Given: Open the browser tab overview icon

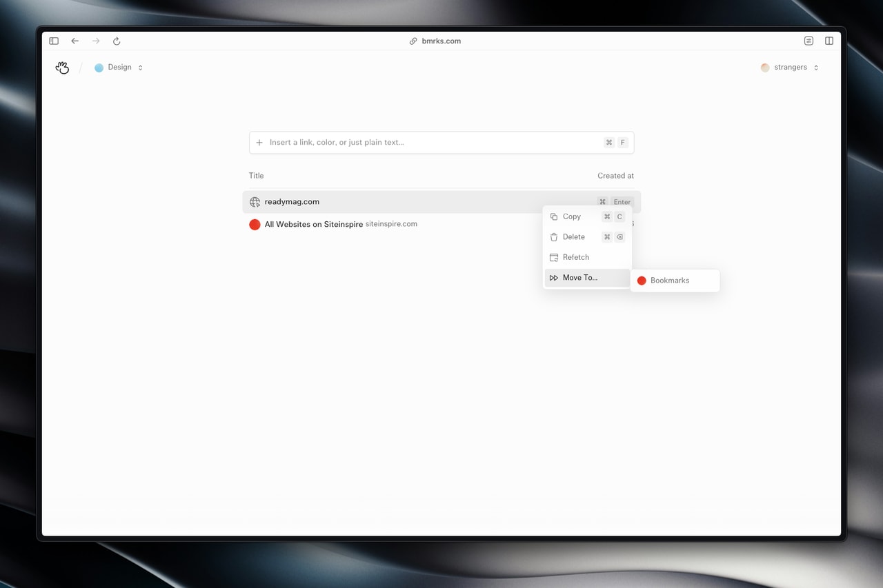Looking at the screenshot, I should pos(808,41).
